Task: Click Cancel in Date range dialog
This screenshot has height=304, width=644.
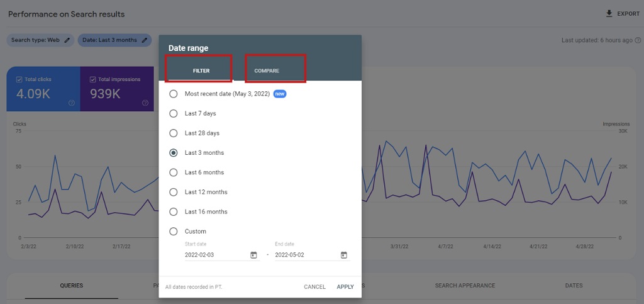Action: pos(314,287)
